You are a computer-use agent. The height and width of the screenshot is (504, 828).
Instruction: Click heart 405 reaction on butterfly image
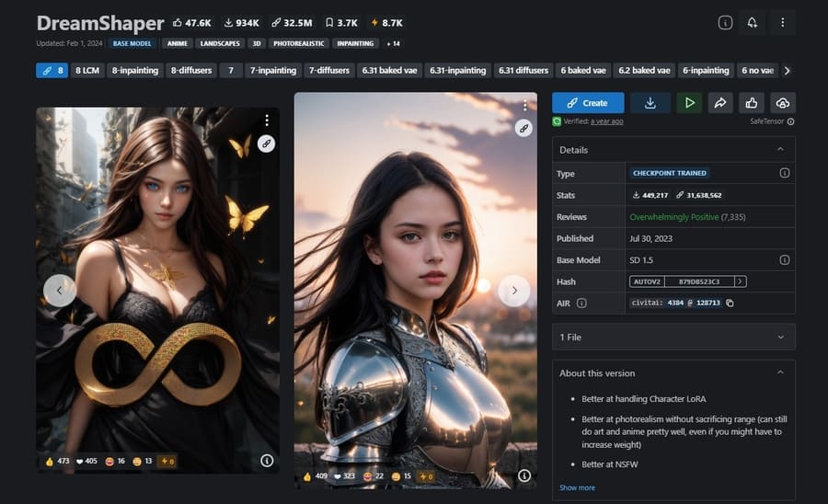(86, 462)
